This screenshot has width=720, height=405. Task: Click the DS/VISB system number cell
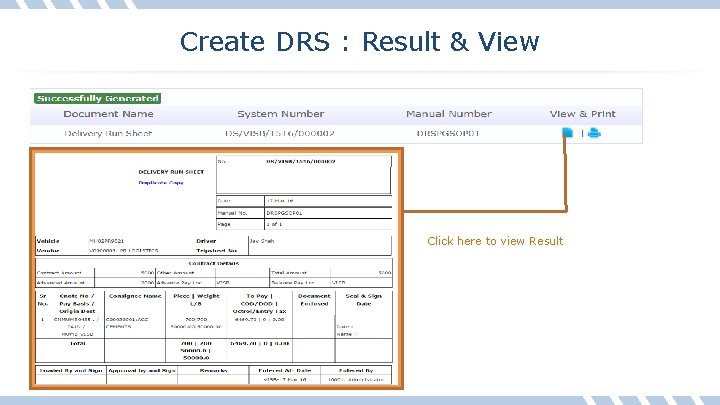click(x=280, y=133)
